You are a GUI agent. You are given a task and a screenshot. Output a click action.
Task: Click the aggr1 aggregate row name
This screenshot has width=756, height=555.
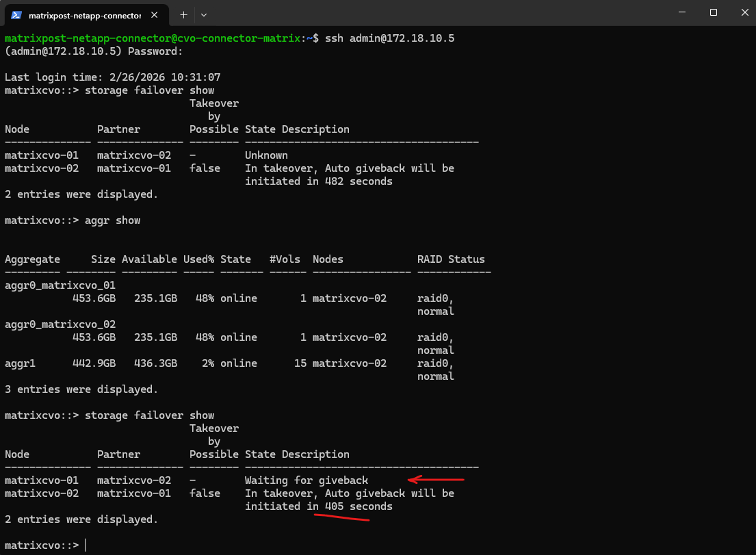click(x=20, y=363)
